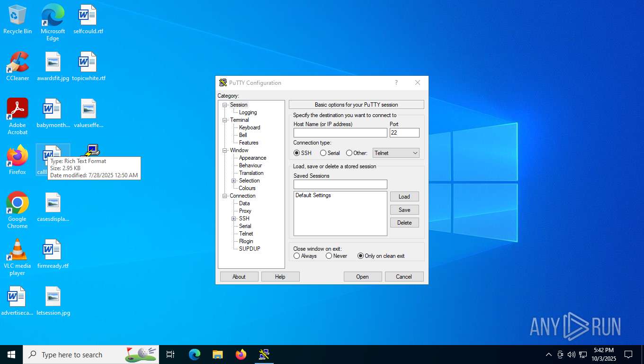Choose Only on clean exit option
644x364 pixels.
381,256
